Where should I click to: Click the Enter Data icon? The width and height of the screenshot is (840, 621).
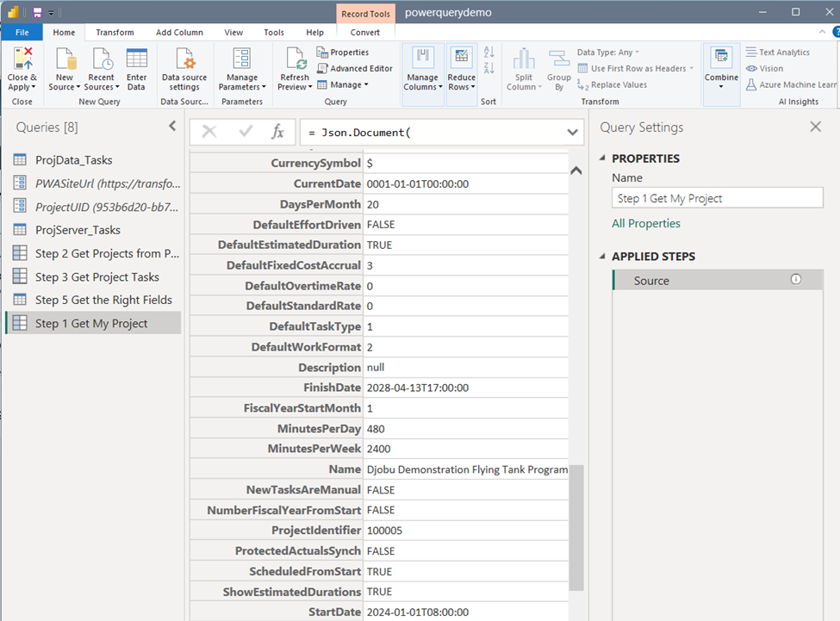pyautogui.click(x=137, y=59)
